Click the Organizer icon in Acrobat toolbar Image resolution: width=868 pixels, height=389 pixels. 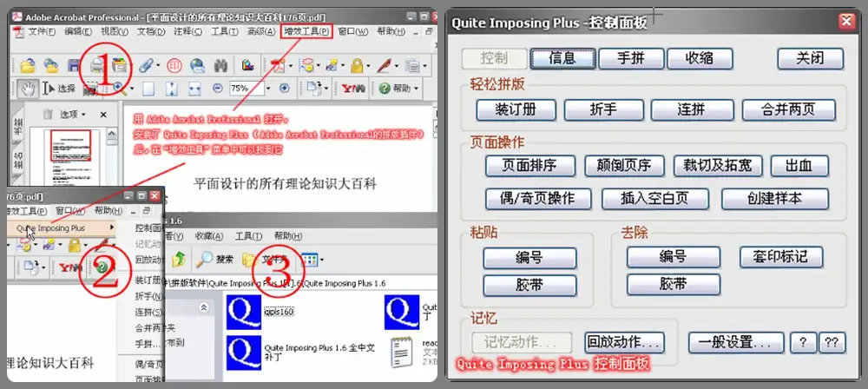pos(119,66)
